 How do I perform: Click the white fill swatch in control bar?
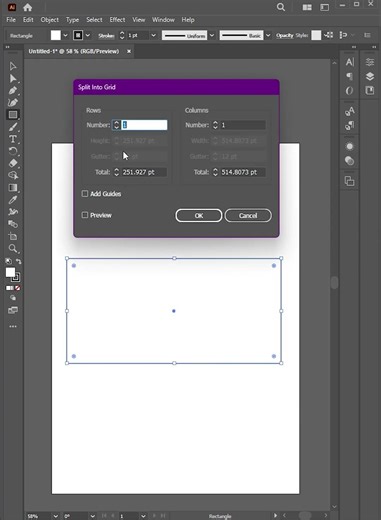pyautogui.click(x=56, y=35)
